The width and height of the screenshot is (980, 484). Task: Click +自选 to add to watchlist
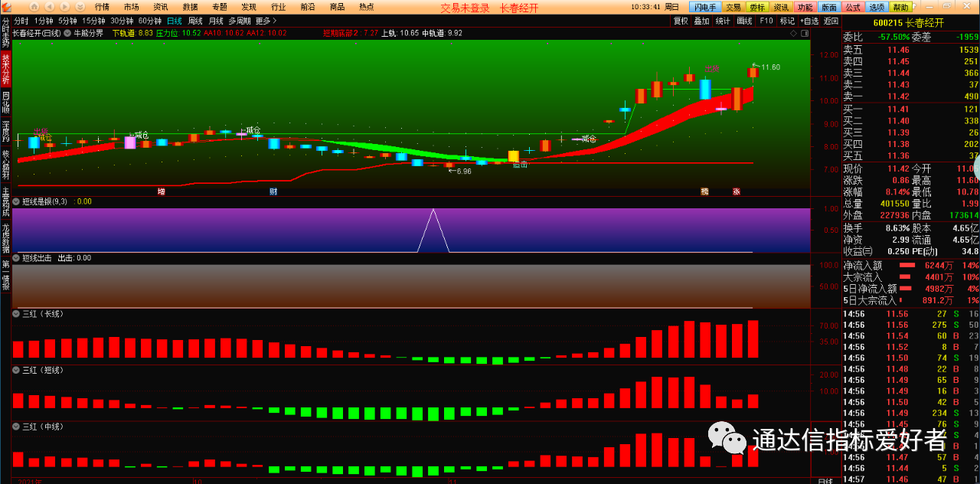pyautogui.click(x=808, y=21)
